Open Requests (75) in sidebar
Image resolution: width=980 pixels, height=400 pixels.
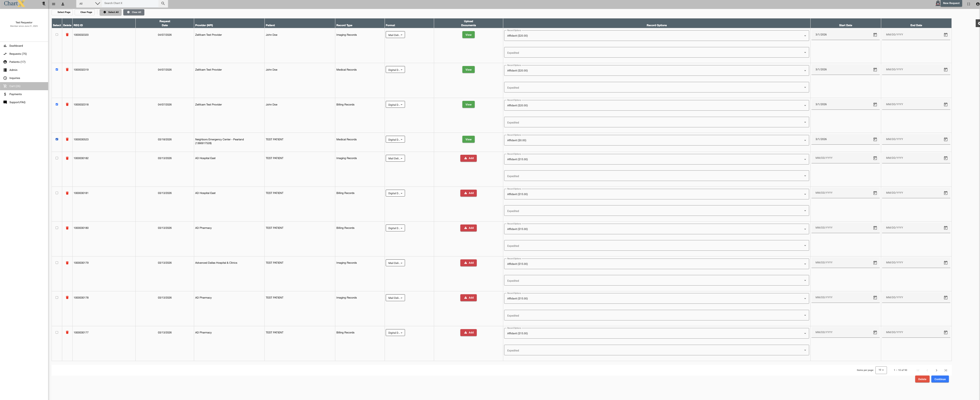point(18,54)
